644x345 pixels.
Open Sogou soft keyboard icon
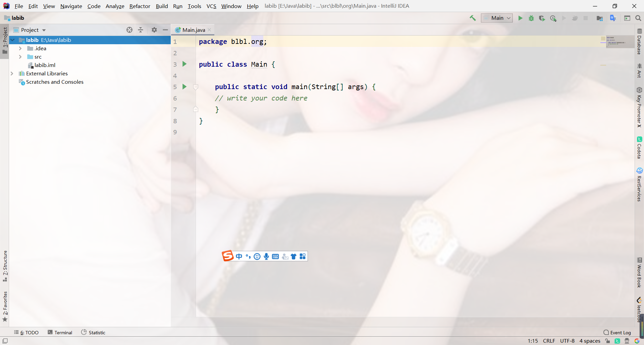click(275, 257)
